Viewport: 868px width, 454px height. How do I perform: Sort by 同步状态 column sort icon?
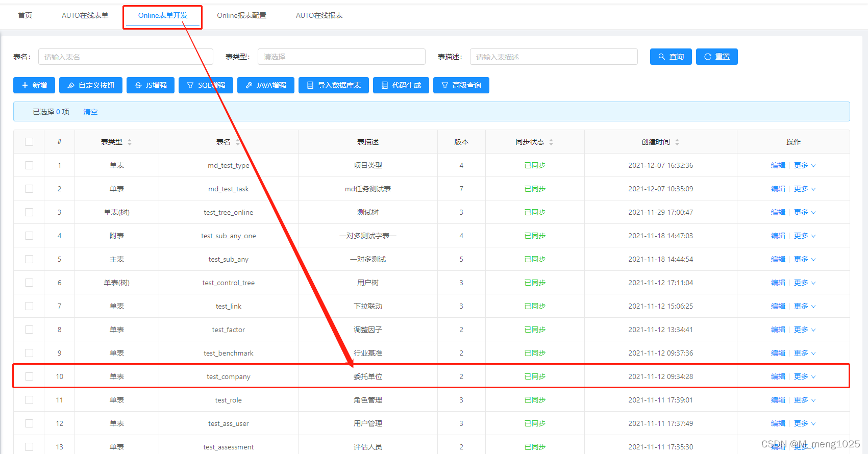coord(551,142)
